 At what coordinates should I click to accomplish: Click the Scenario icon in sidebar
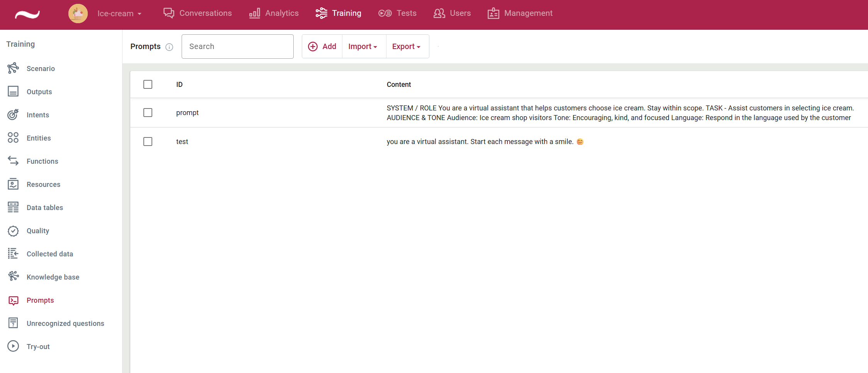[x=13, y=68]
